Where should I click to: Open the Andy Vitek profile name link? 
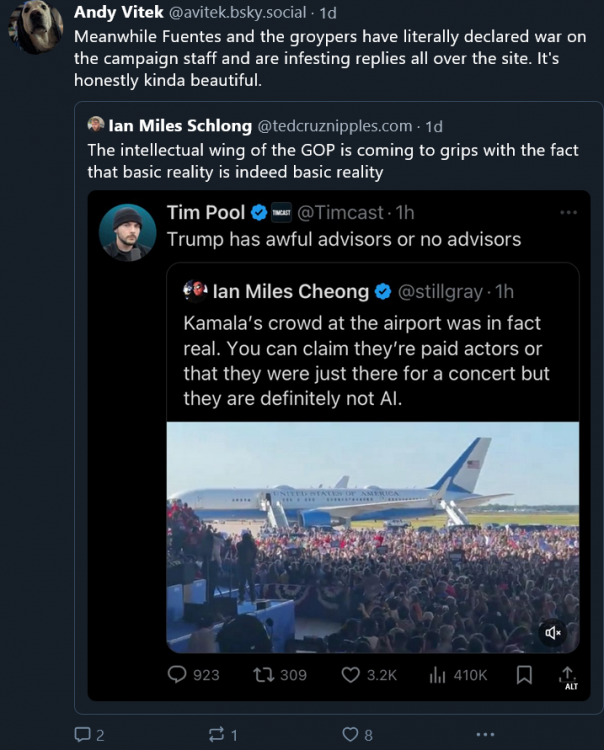click(119, 13)
